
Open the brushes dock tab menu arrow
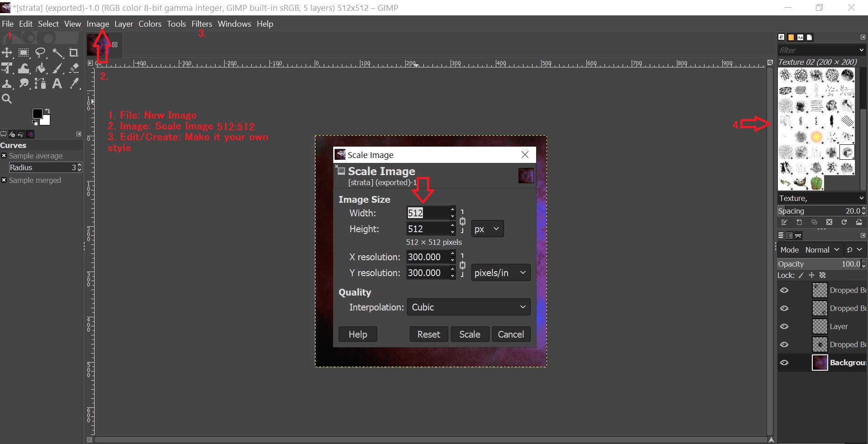863,37
